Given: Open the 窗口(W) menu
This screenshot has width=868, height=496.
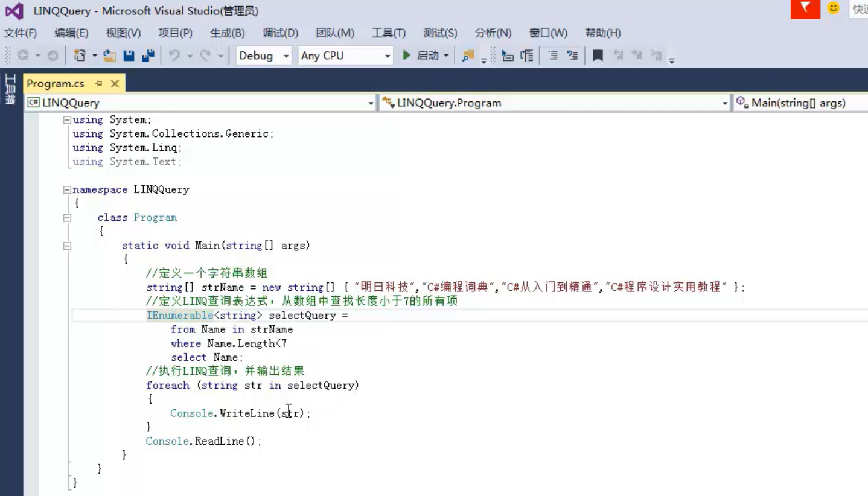Looking at the screenshot, I should pyautogui.click(x=548, y=33).
